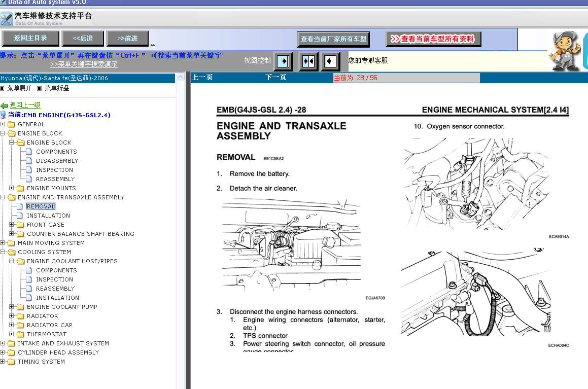
Task: Click the GENERAL folder icon
Action: pyautogui.click(x=12, y=124)
